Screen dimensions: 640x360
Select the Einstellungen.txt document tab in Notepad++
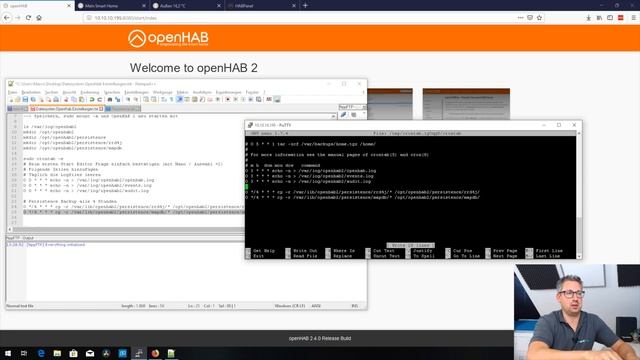tap(67, 109)
